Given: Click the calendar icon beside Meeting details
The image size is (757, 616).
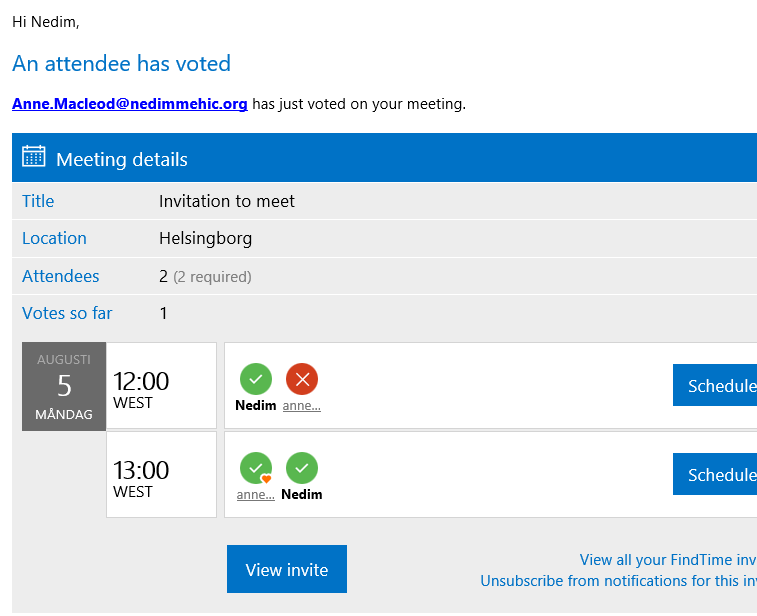Looking at the screenshot, I should click(34, 157).
